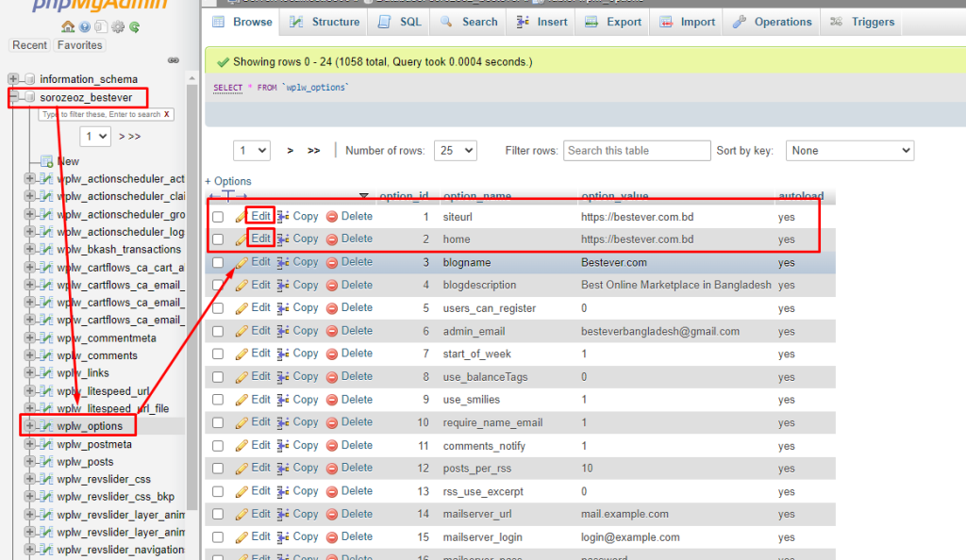
Task: Click the table icon next to wplw_posts
Action: tap(46, 462)
